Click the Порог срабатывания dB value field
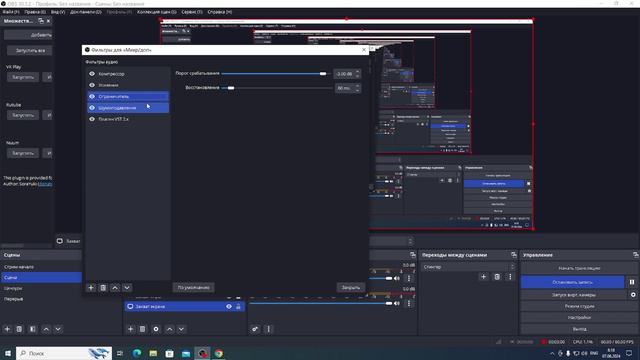This screenshot has width=640, height=360. [x=344, y=74]
